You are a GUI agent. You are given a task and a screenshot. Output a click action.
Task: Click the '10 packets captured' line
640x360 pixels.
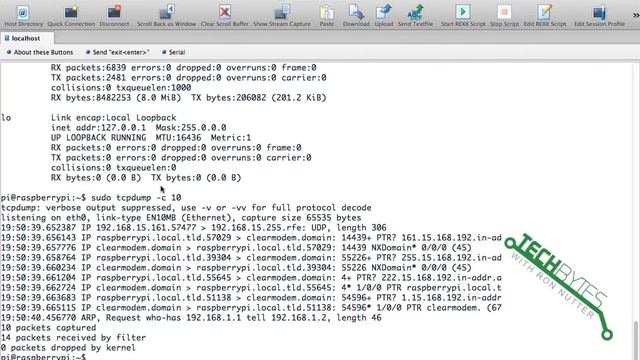pyautogui.click(x=49, y=328)
